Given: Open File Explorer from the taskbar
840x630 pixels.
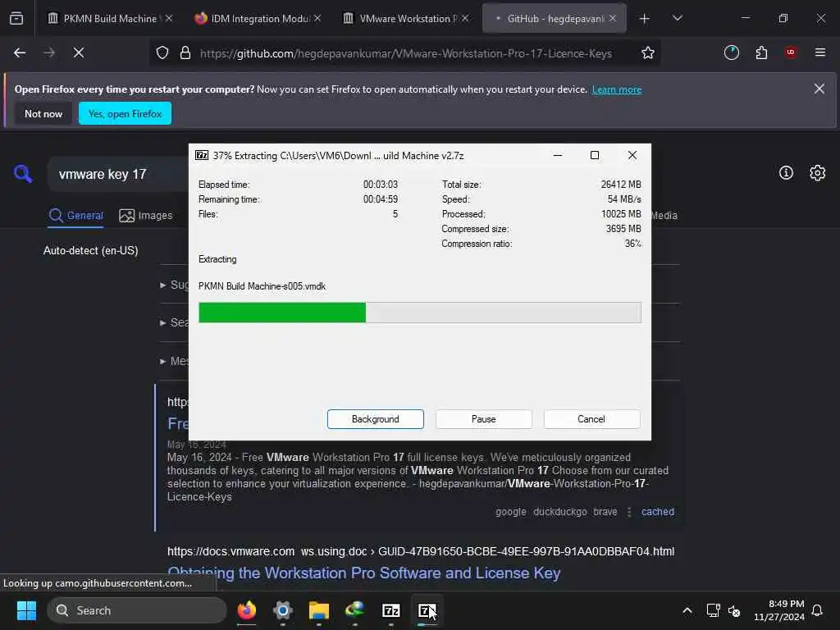Looking at the screenshot, I should click(319, 610).
